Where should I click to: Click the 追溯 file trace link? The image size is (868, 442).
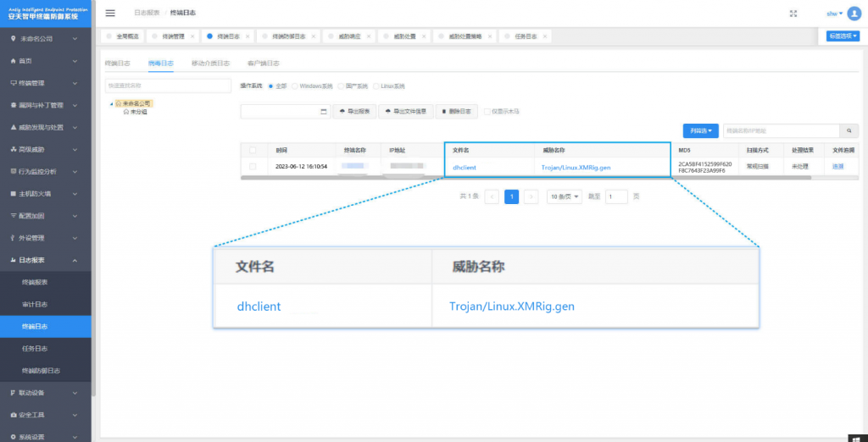[837, 166]
